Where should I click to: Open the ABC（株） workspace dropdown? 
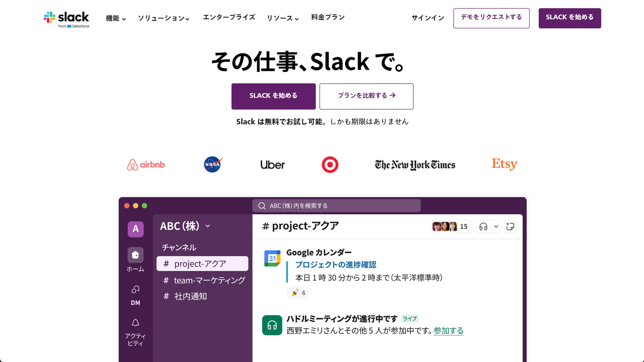(x=185, y=226)
